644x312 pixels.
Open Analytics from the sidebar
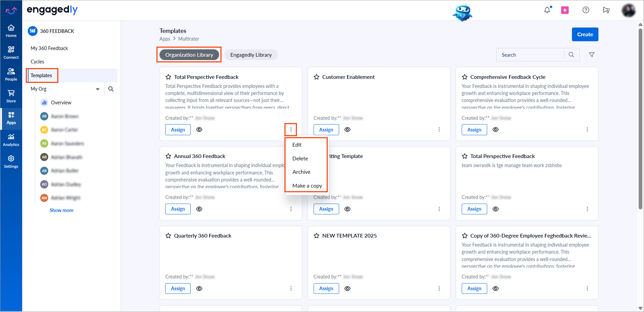[x=11, y=140]
